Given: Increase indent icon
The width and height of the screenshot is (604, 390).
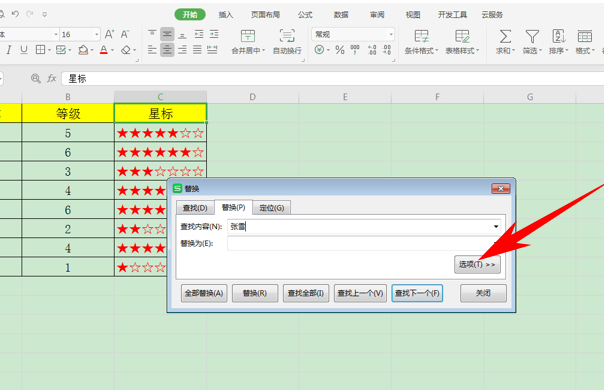Looking at the screenshot, I should pos(214,34).
